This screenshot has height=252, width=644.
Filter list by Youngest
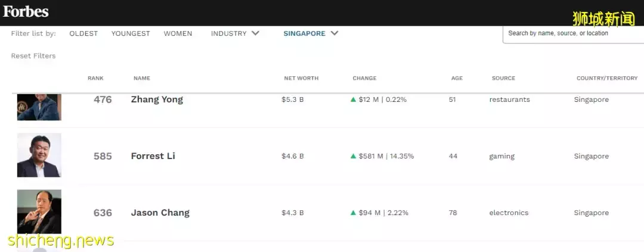131,33
